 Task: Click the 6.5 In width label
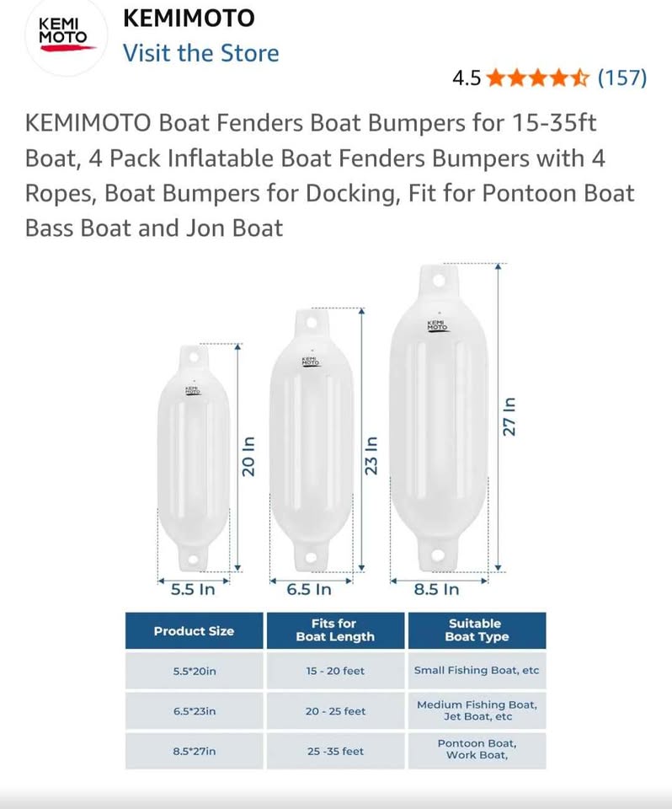pyautogui.click(x=310, y=590)
